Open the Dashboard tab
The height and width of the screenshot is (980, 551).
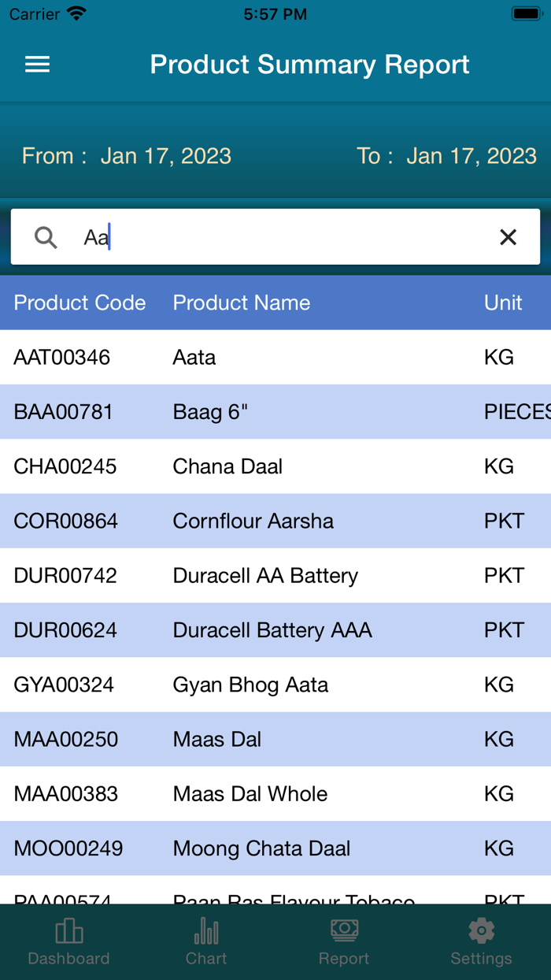tap(69, 941)
